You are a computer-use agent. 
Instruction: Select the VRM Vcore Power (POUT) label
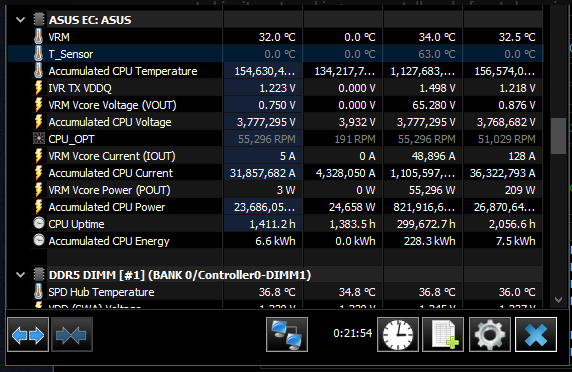point(109,190)
